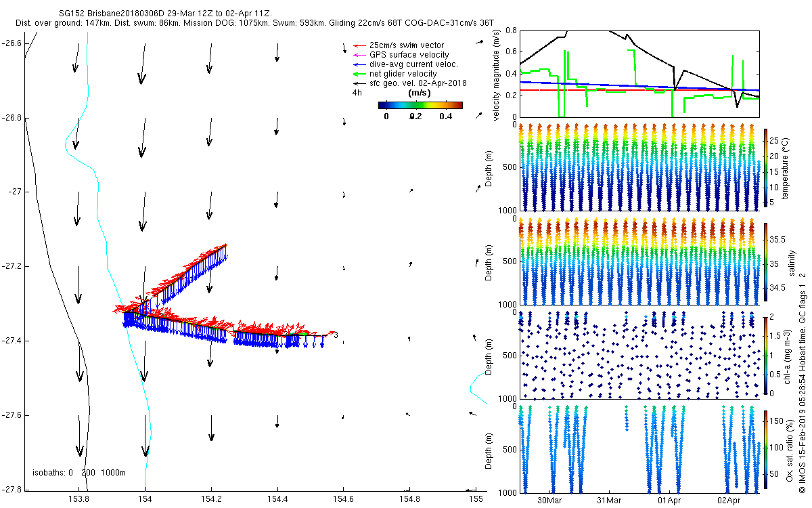
Task: Click the black sfc geo. vel. legend arrow
Action: pyautogui.click(x=360, y=83)
